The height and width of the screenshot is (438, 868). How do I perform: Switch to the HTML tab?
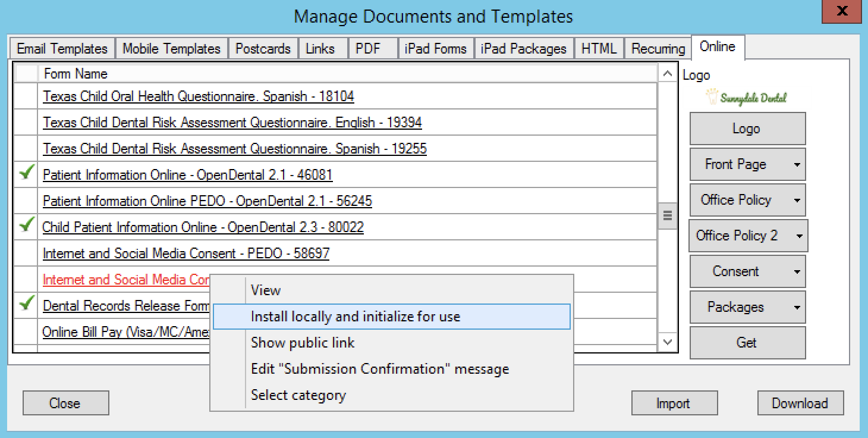click(x=599, y=49)
